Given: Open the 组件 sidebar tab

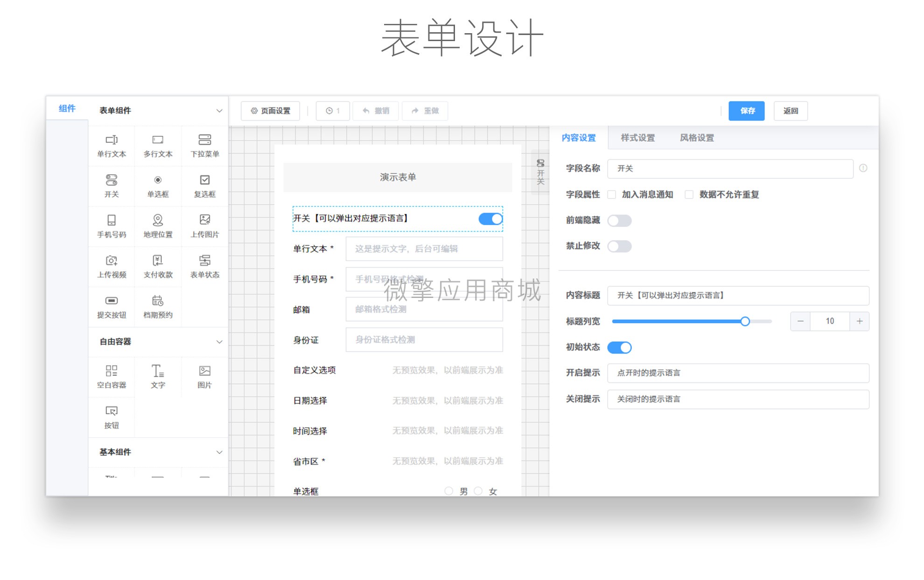Looking at the screenshot, I should (x=67, y=108).
